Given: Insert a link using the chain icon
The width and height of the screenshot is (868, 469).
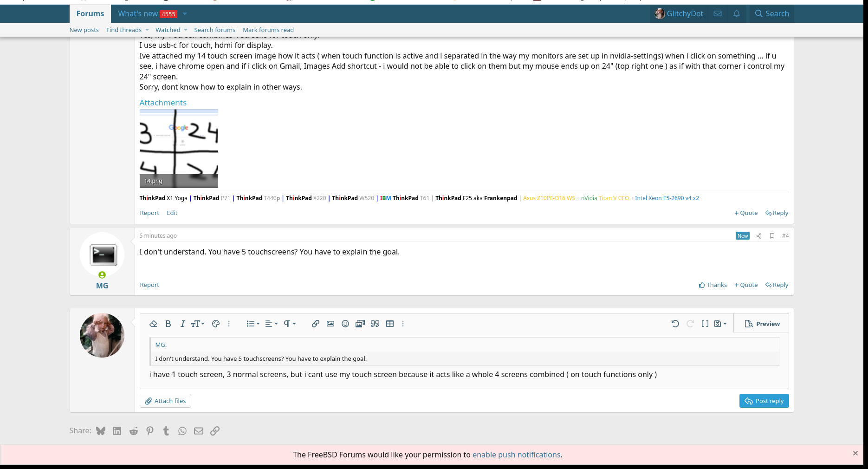Looking at the screenshot, I should click(315, 324).
